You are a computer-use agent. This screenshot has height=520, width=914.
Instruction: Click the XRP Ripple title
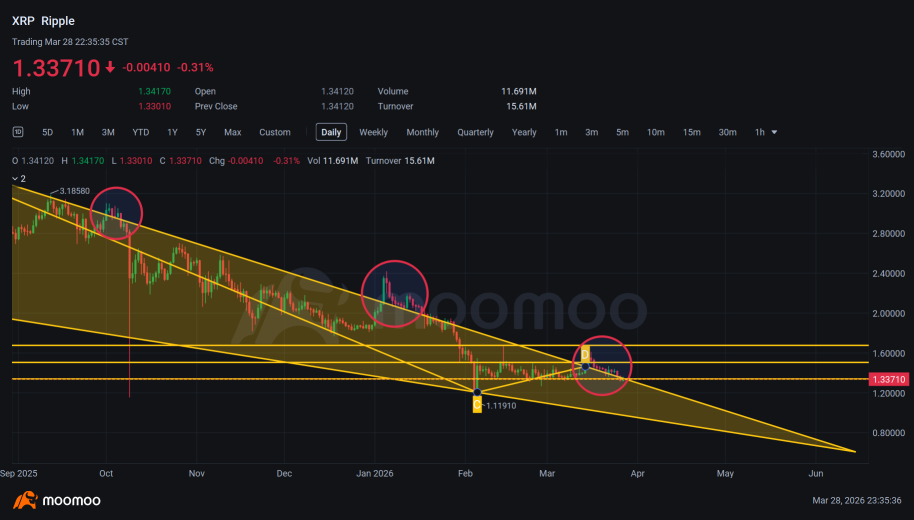click(43, 21)
